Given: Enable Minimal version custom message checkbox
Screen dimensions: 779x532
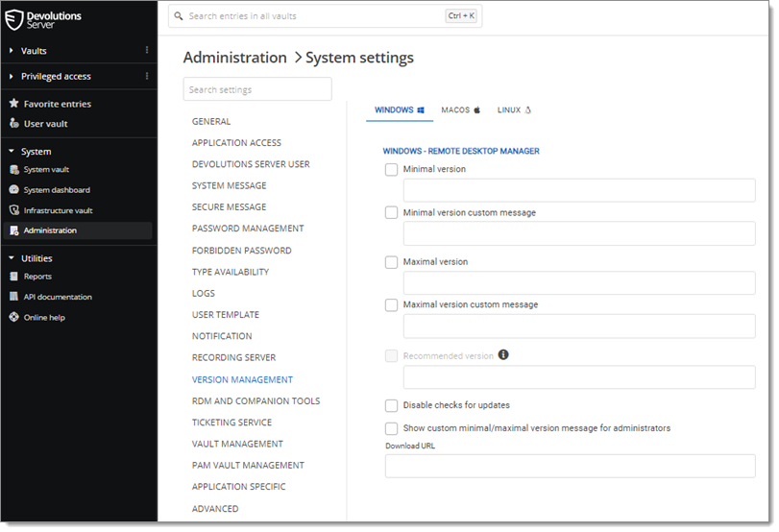Looking at the screenshot, I should pos(392,212).
